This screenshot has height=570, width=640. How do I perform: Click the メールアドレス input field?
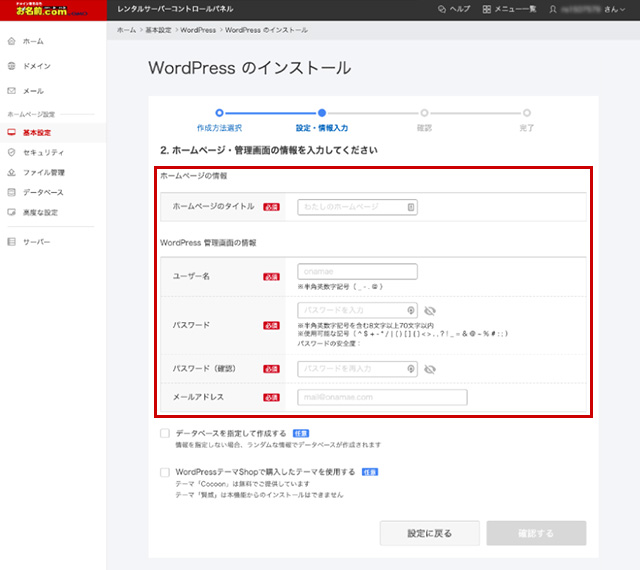[x=382, y=397]
